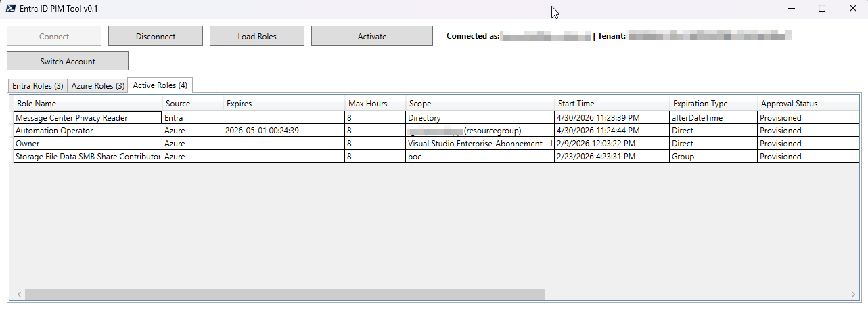Click Direct expiration type in Owner row

pyautogui.click(x=714, y=144)
